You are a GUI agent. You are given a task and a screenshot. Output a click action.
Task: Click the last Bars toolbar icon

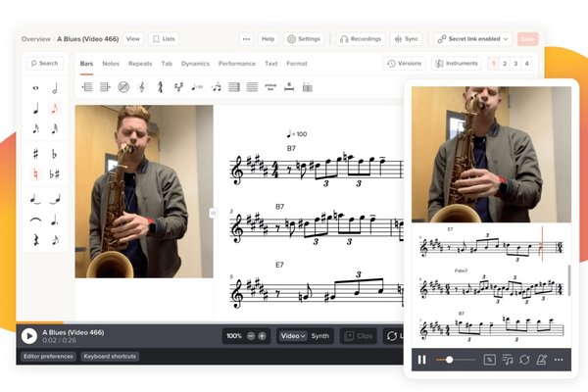coord(308,87)
